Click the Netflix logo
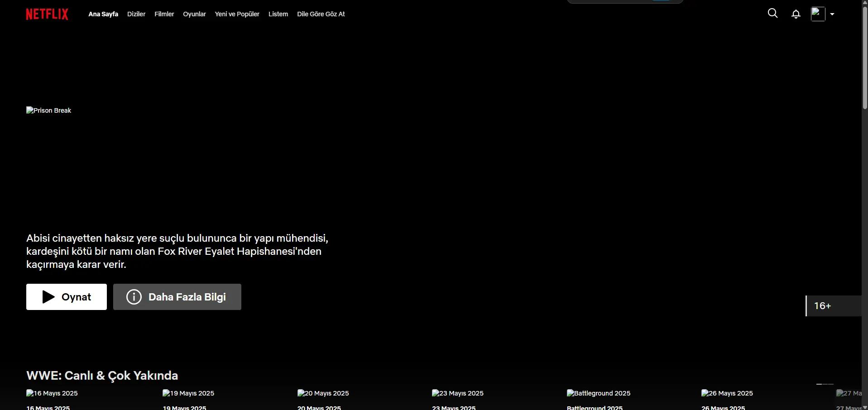 pos(47,14)
